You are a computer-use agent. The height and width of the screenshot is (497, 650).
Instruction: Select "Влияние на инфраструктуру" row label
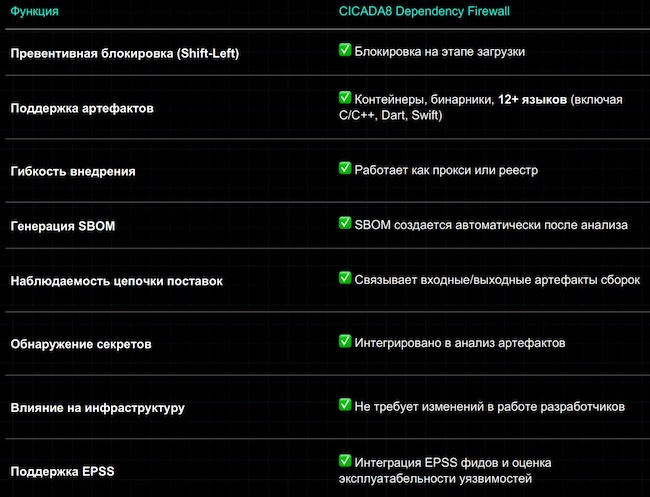[x=97, y=408]
